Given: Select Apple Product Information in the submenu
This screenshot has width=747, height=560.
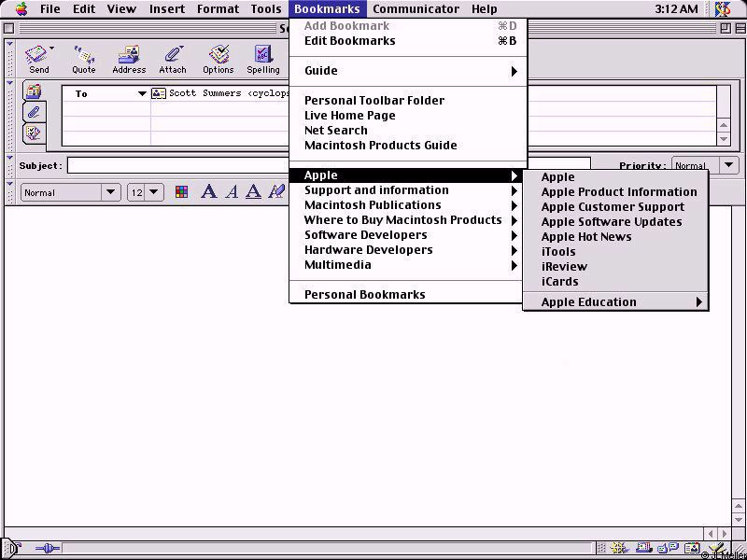Looking at the screenshot, I should pyautogui.click(x=615, y=192).
